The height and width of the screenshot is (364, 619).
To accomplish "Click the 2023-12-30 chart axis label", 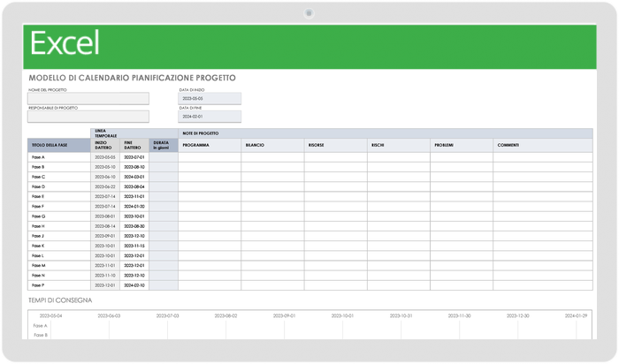I will pos(518,316).
